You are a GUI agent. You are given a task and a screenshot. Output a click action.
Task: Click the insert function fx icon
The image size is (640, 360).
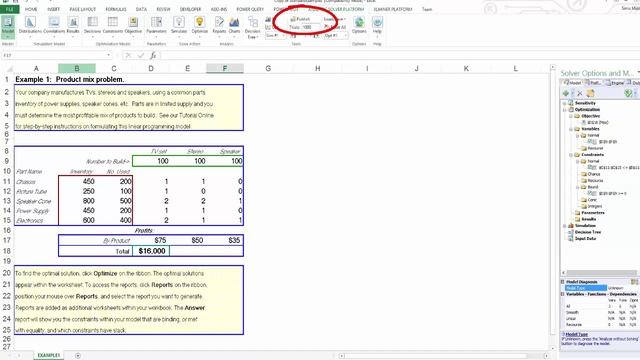point(153,56)
